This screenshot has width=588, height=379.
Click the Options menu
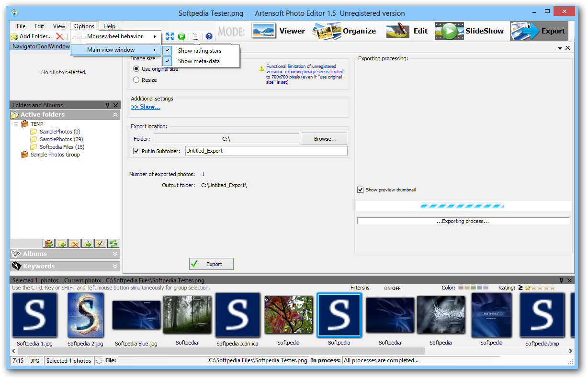[x=84, y=26]
